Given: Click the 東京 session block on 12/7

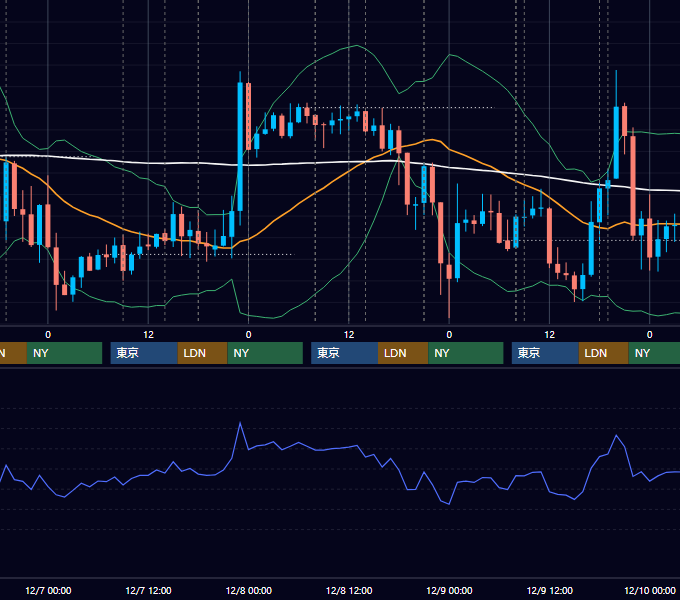Looking at the screenshot, I should pyautogui.click(x=144, y=353).
